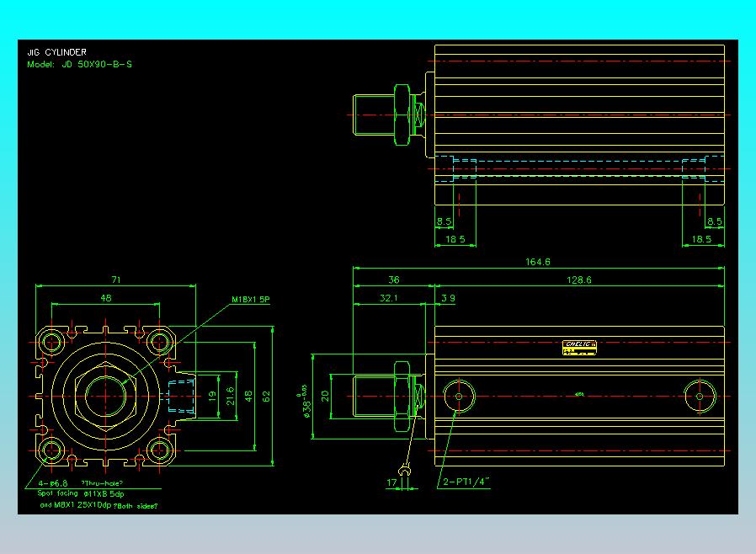Click the 17 wrench flat dimension
This screenshot has height=554, width=756.
391,482
